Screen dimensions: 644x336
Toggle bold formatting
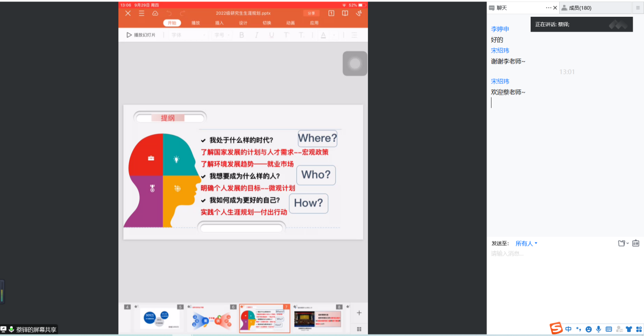coord(241,35)
